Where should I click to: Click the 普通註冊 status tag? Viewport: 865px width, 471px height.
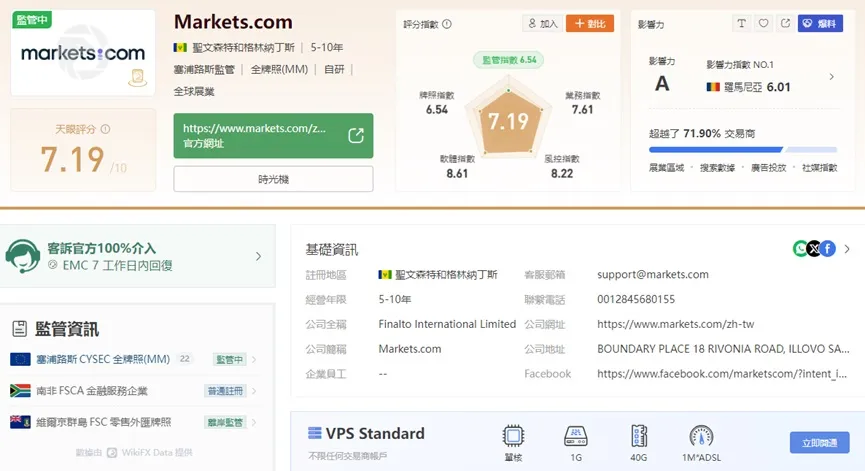[225, 391]
